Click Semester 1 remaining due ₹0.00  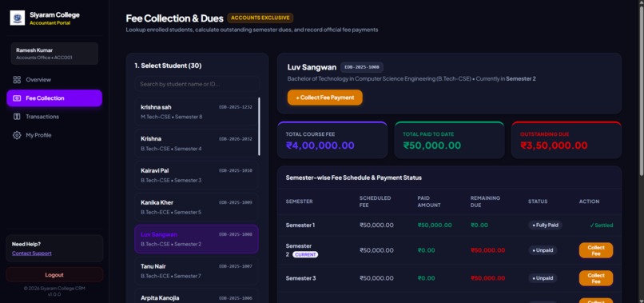tap(479, 225)
